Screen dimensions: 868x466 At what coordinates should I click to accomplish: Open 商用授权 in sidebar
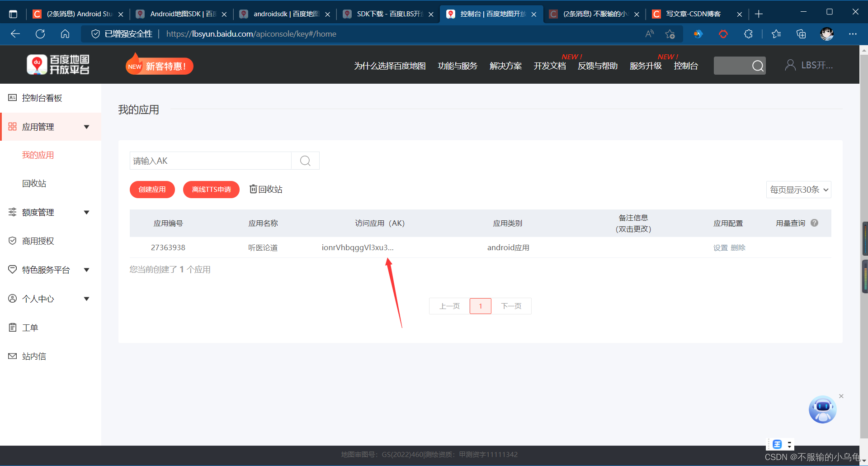[38, 241]
